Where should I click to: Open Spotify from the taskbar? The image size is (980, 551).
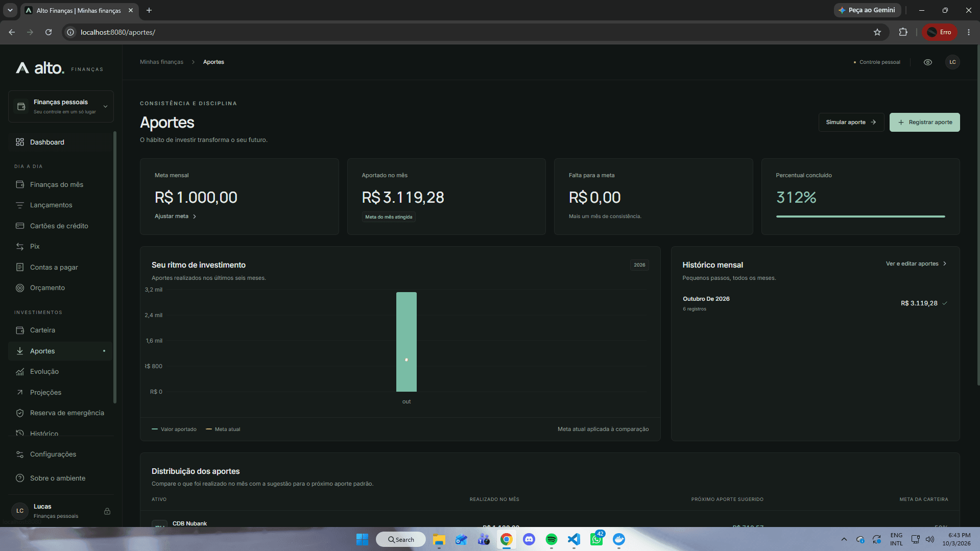tap(552, 539)
